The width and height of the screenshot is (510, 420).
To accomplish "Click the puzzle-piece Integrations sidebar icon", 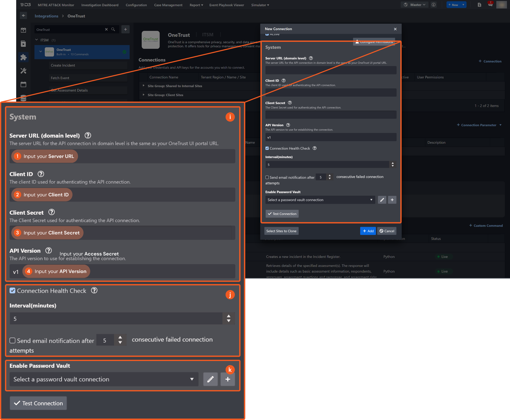I will point(23,58).
